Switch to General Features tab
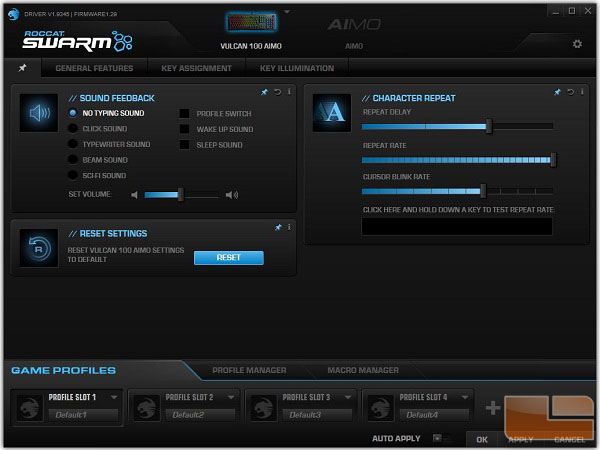Screen dimensions: 600x450 94,68
